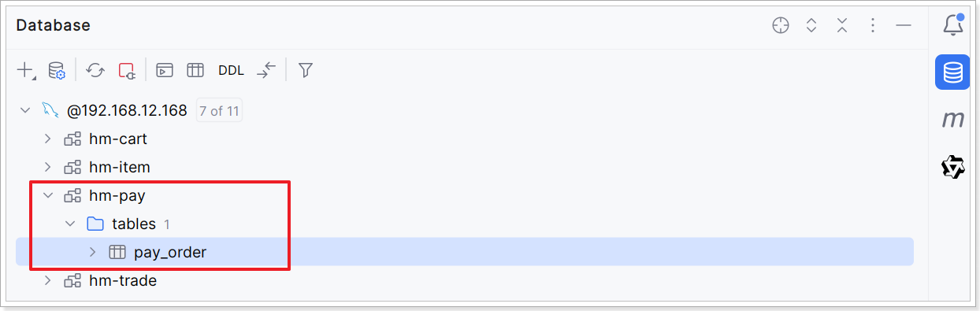Click the New (plus) toolbar icon
The image size is (980, 311).
(x=25, y=70)
